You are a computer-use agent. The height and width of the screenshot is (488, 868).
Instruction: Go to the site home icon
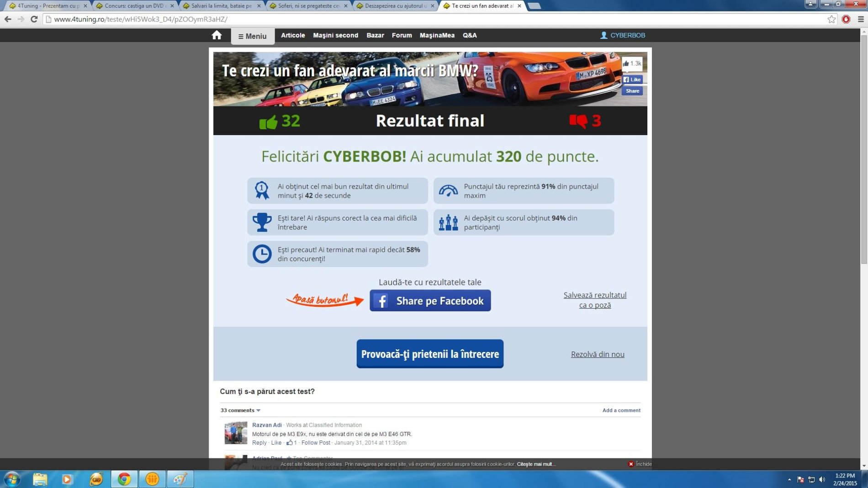[217, 35]
